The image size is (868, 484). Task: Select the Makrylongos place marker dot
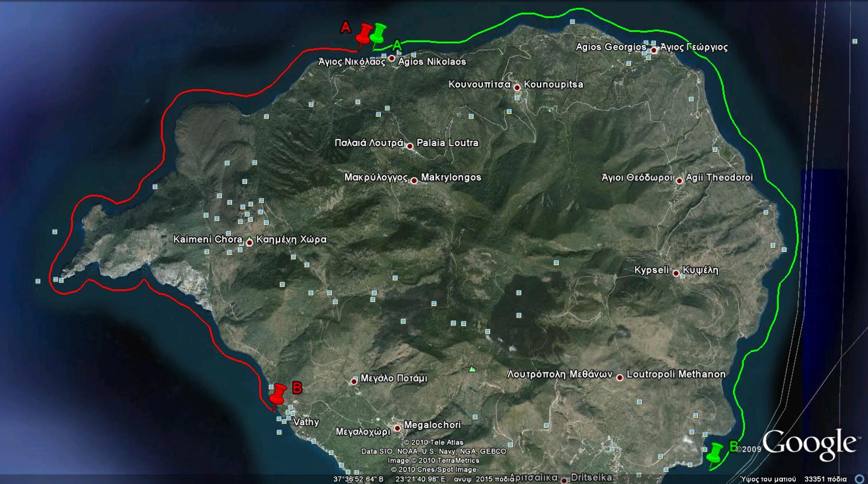[x=414, y=180]
